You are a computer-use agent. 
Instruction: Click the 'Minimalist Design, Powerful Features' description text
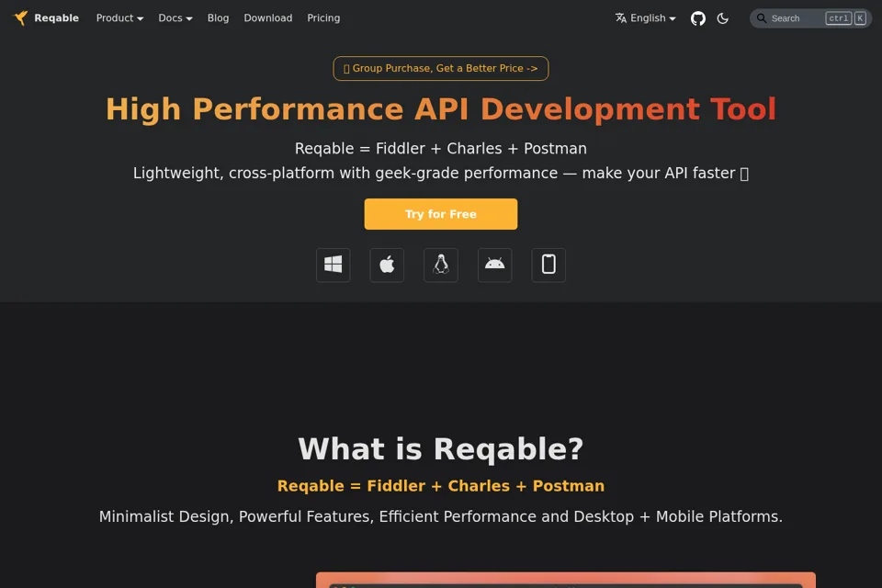440,516
